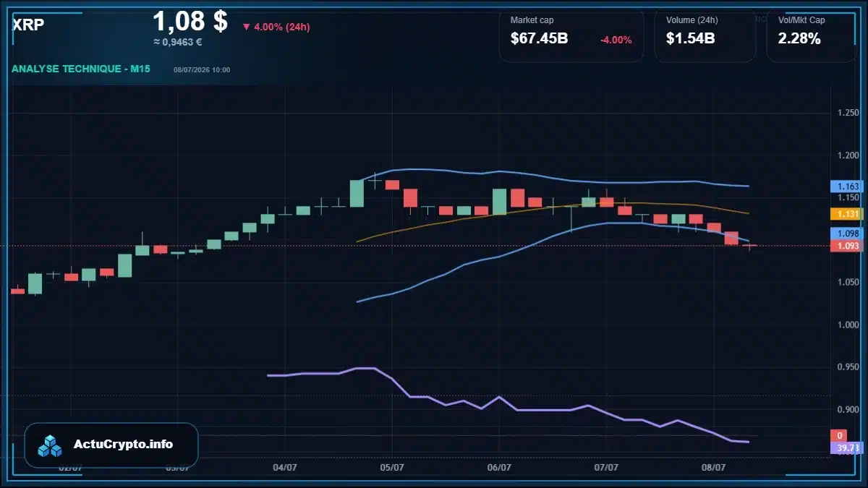Screen dimensions: 868x488
Task: Click the ANALYSE TECHNIQUE - M15 heading
Action: [x=81, y=69]
